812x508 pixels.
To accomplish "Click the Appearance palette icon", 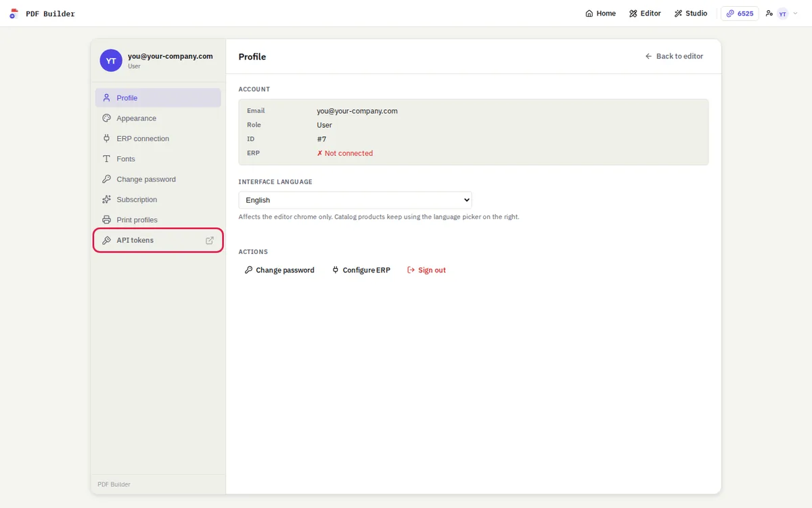I will [x=106, y=118].
